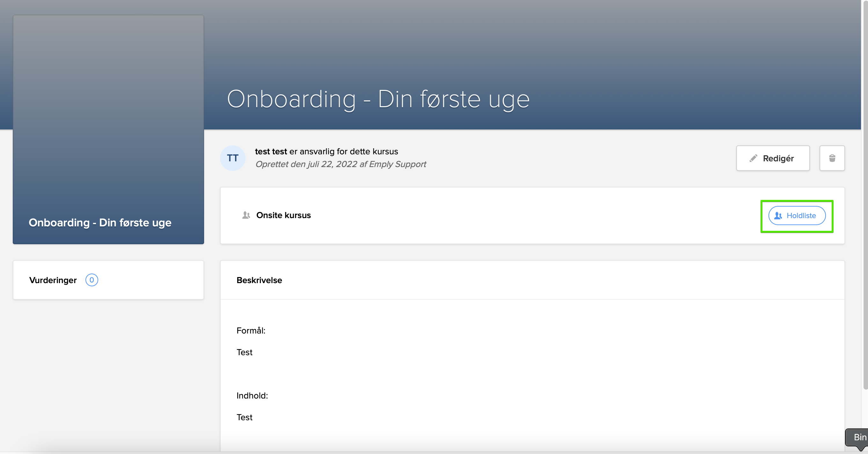Open the Holdliste team list

tap(797, 216)
